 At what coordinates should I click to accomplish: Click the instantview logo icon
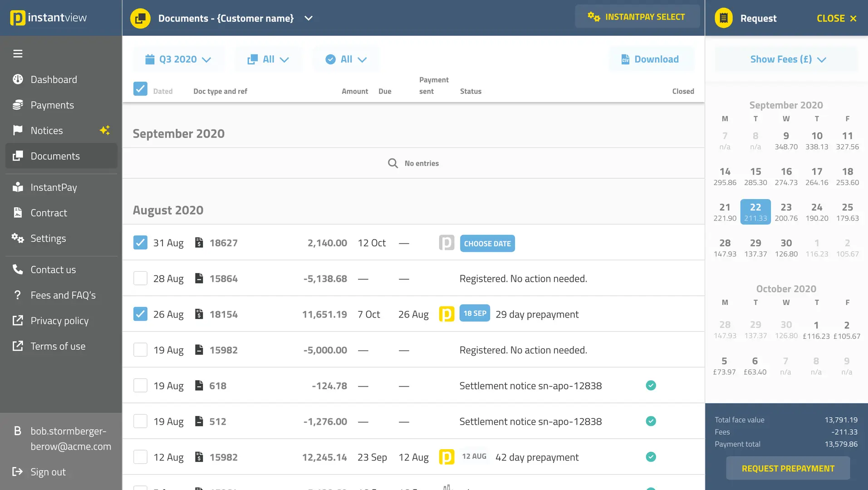pos(18,18)
